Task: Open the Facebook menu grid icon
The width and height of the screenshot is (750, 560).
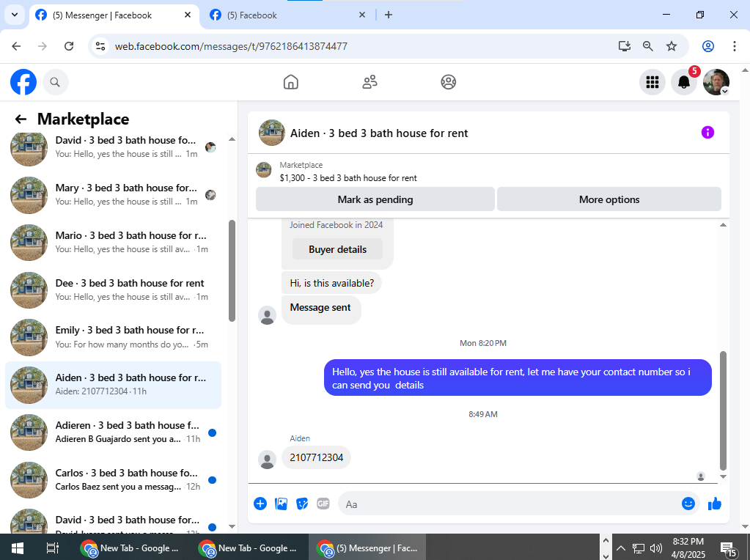Action: pos(652,82)
